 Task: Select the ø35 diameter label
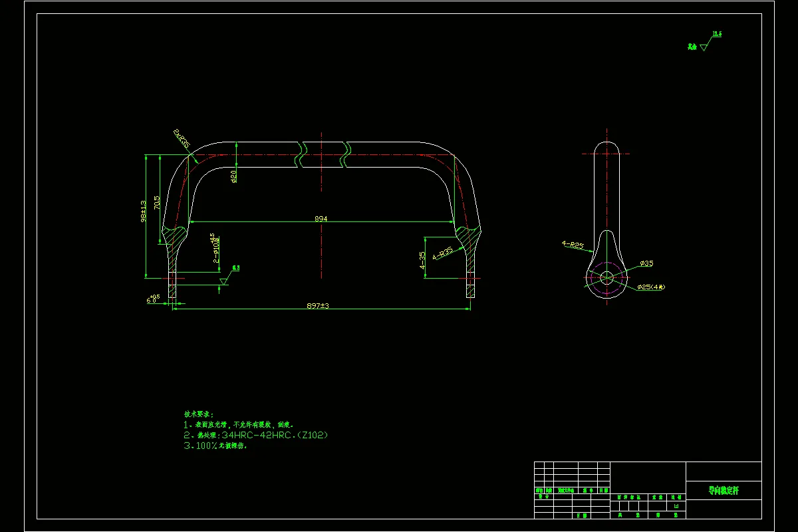pos(646,263)
